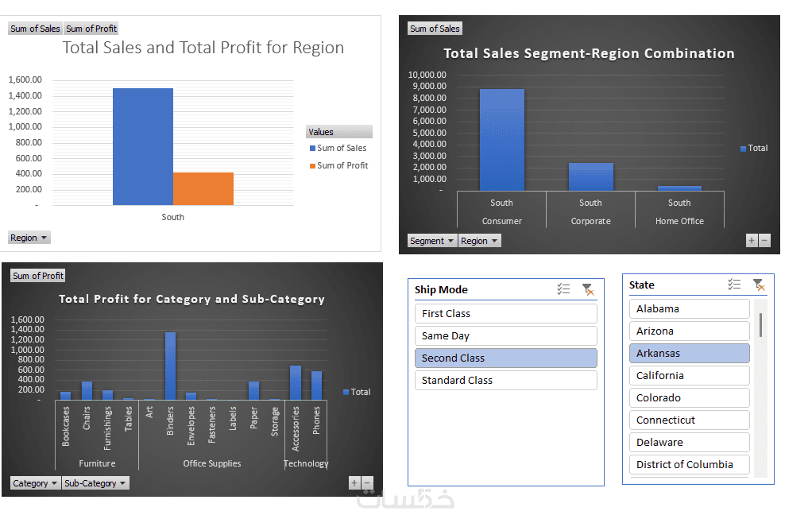Open the Category field dropdown
The width and height of the screenshot is (812, 519).
pyautogui.click(x=35, y=483)
